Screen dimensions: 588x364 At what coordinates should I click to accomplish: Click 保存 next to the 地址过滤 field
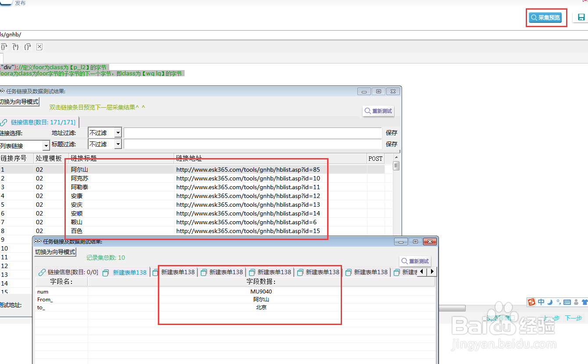pyautogui.click(x=392, y=132)
